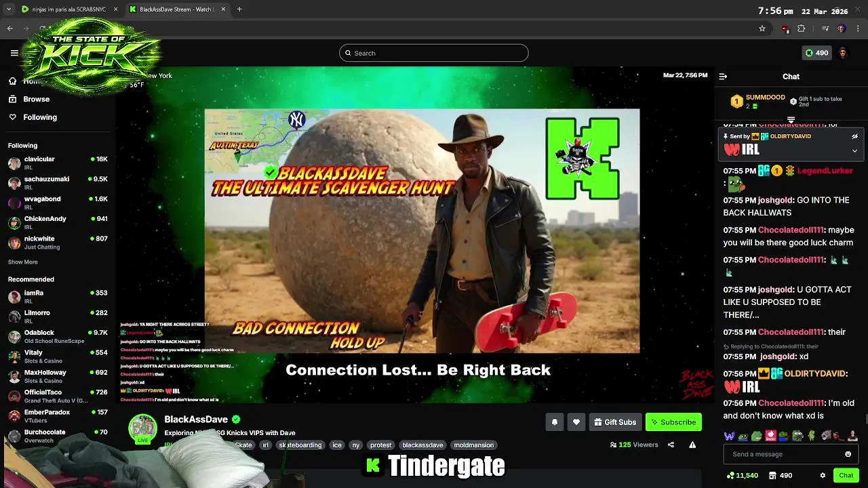Select the moldmansion tag
Image resolution: width=868 pixels, height=488 pixels.
pos(474,445)
